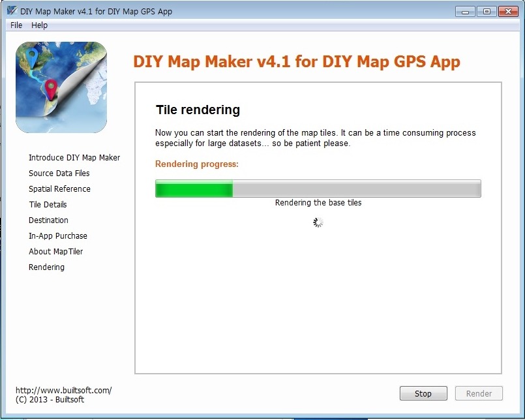The height and width of the screenshot is (420, 525).
Task: Click the DIY Map Maker globe logo
Action: click(x=61, y=87)
